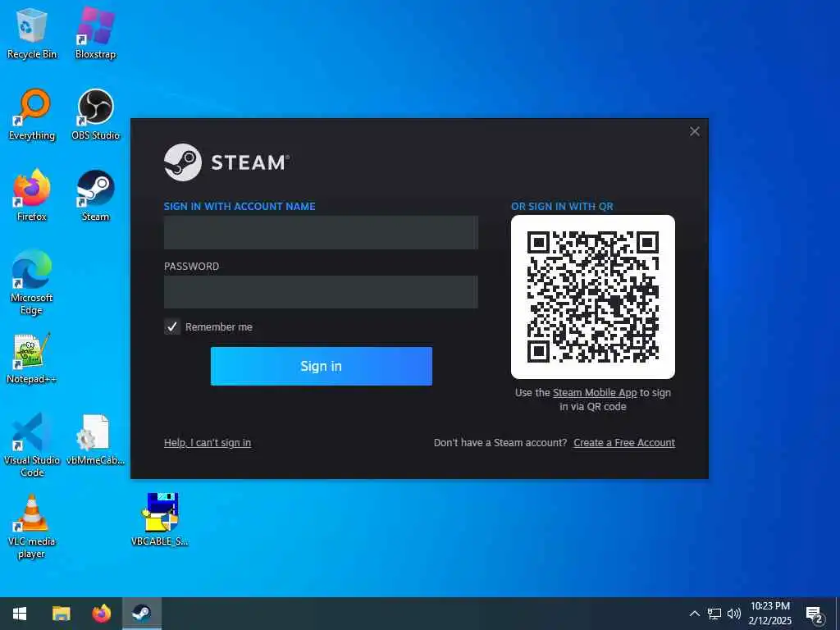Select the vbMmeCab file on desktop

(95, 440)
